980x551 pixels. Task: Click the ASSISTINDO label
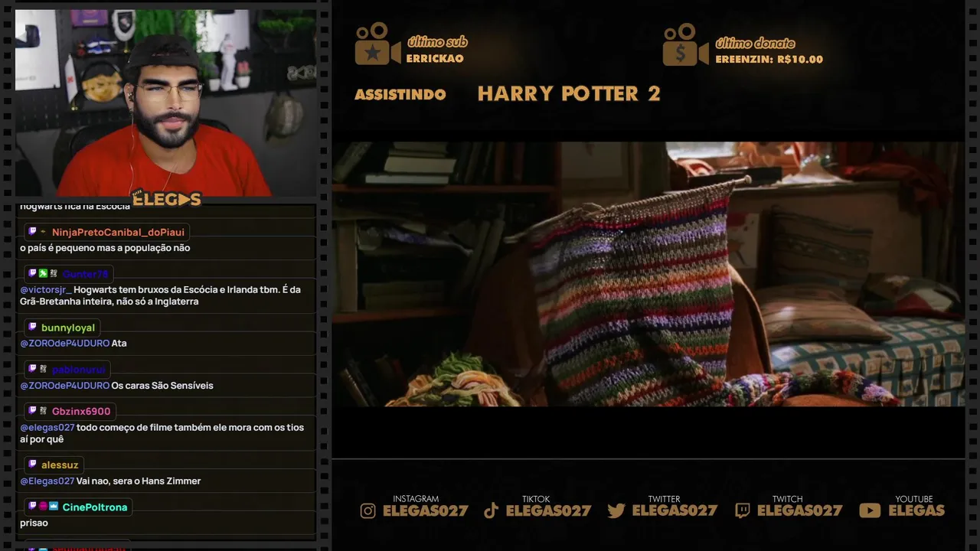click(400, 94)
